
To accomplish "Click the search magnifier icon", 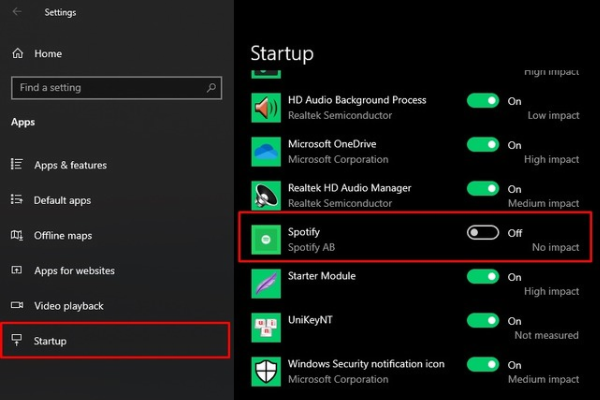I will tap(211, 88).
